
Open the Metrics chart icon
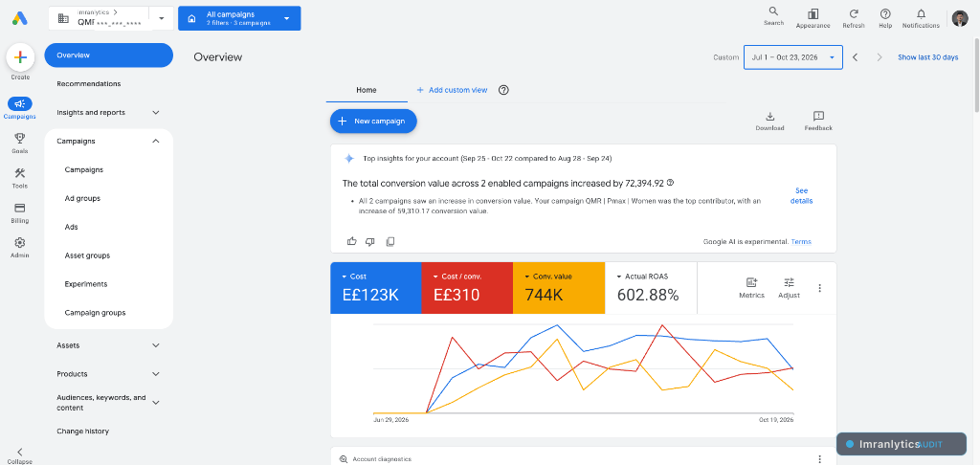point(751,282)
